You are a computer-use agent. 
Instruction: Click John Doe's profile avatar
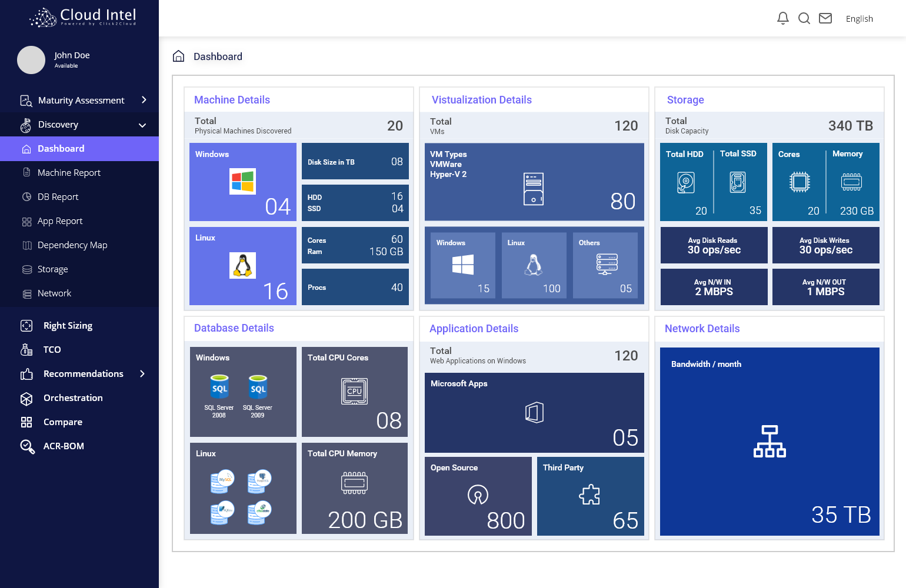click(31, 60)
